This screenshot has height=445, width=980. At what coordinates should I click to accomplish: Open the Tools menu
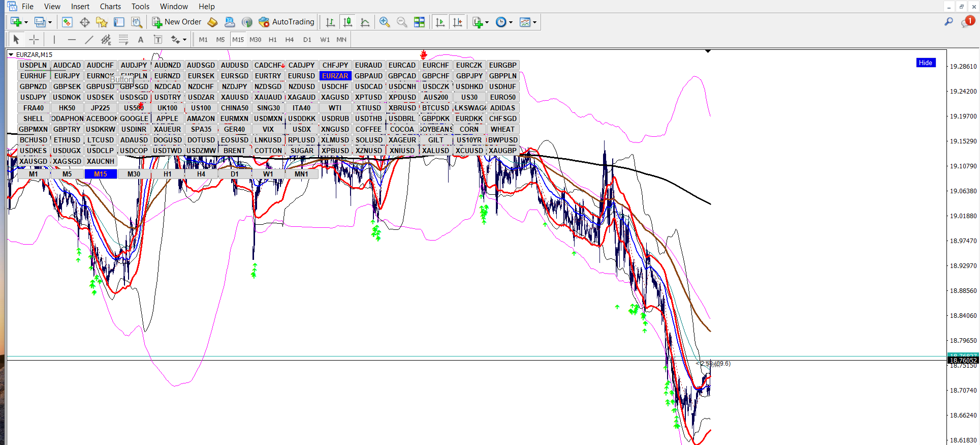click(140, 7)
